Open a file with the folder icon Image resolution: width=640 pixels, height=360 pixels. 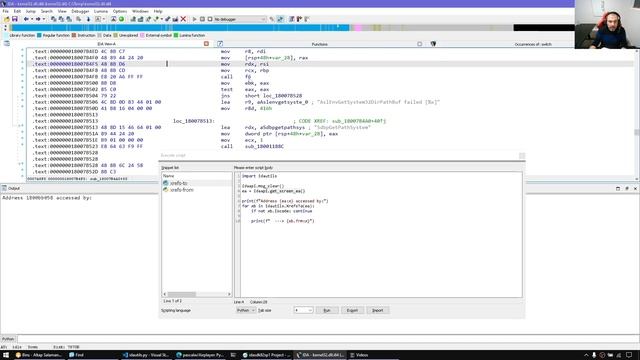point(7,19)
